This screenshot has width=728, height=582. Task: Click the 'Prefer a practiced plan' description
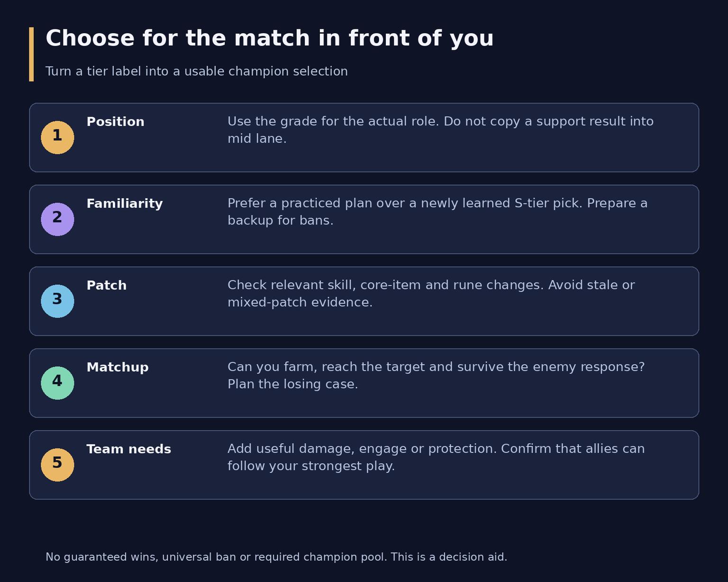point(437,212)
